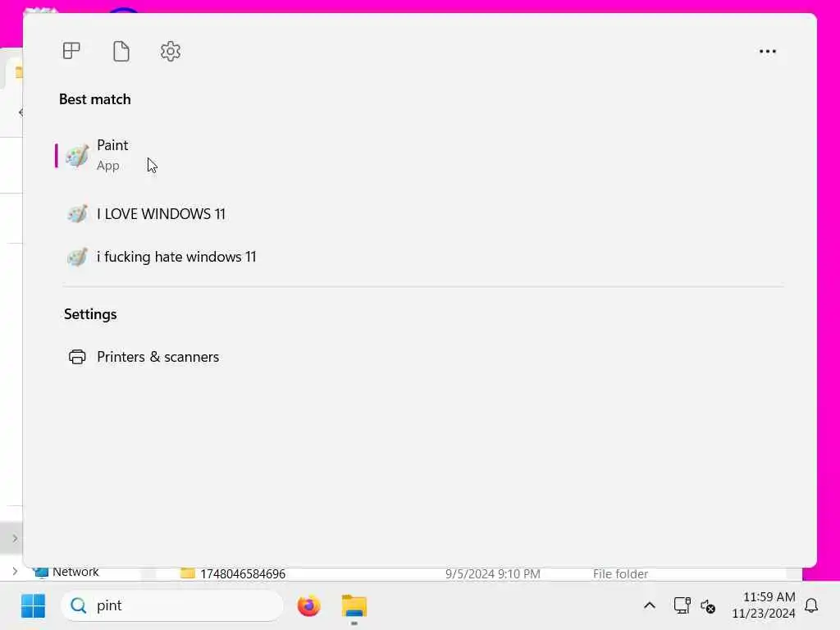Viewport: 840px width, 630px height.
Task: Open the "I LOVE WINDOWS 11" result
Action: pos(418,214)
